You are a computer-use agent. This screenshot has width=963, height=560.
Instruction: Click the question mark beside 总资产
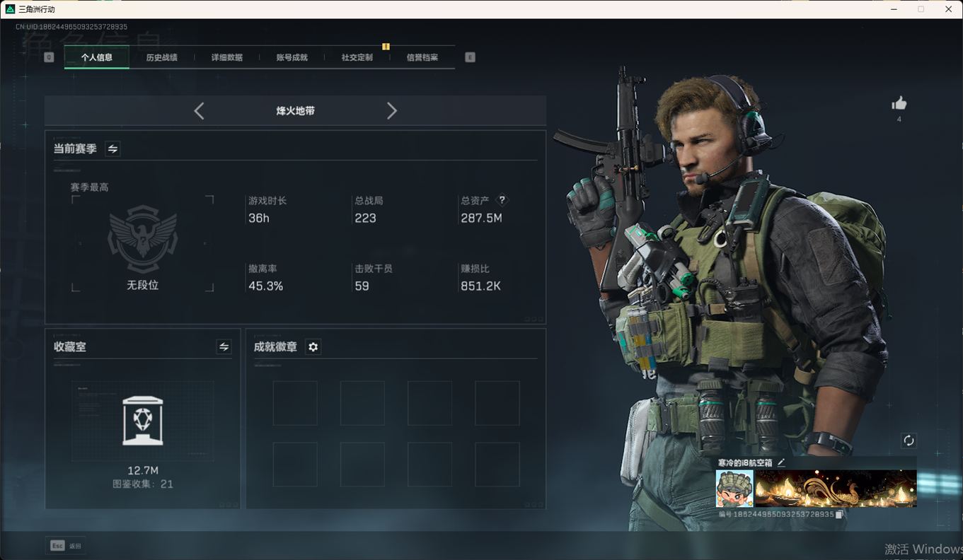(x=502, y=200)
